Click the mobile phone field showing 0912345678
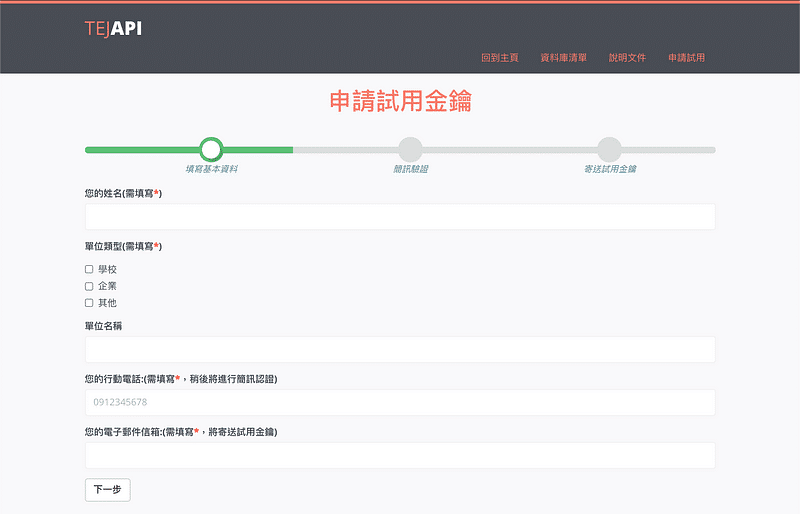This screenshot has height=514, width=800. pyautogui.click(x=400, y=402)
